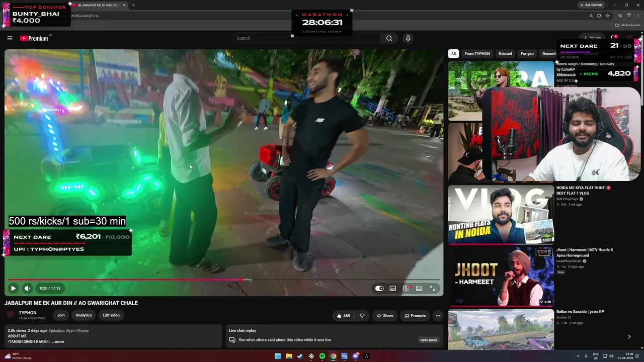Switch to theater mode

[419, 288]
